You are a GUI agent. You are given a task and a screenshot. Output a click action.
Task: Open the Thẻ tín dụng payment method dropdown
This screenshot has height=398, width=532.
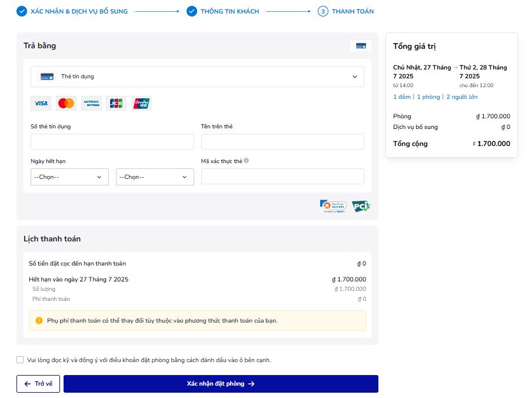tap(197, 77)
